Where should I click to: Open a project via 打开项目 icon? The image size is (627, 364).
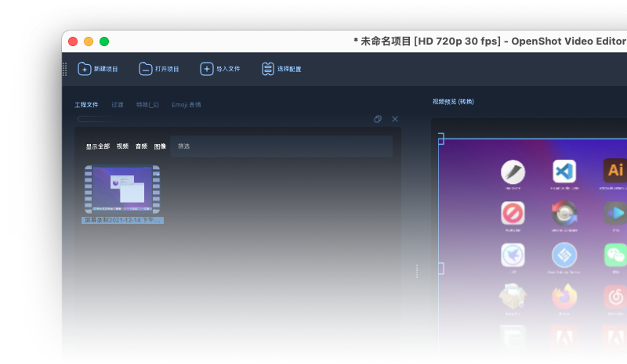point(146,69)
